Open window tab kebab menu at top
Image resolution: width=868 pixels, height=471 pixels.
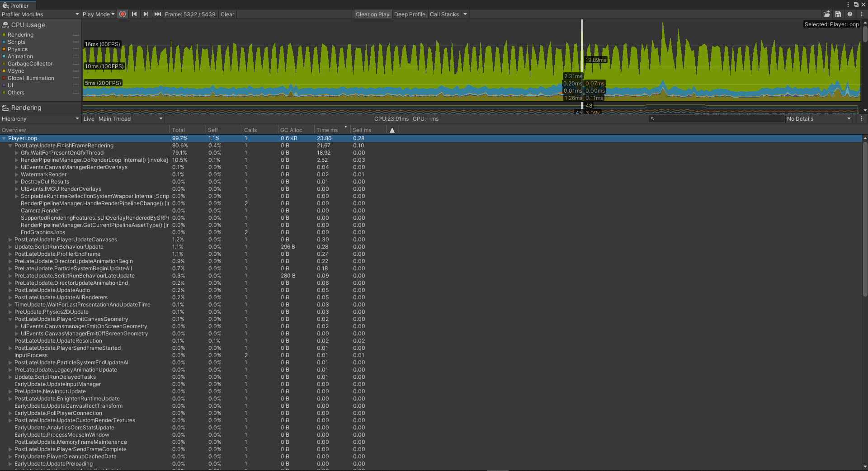coord(848,5)
